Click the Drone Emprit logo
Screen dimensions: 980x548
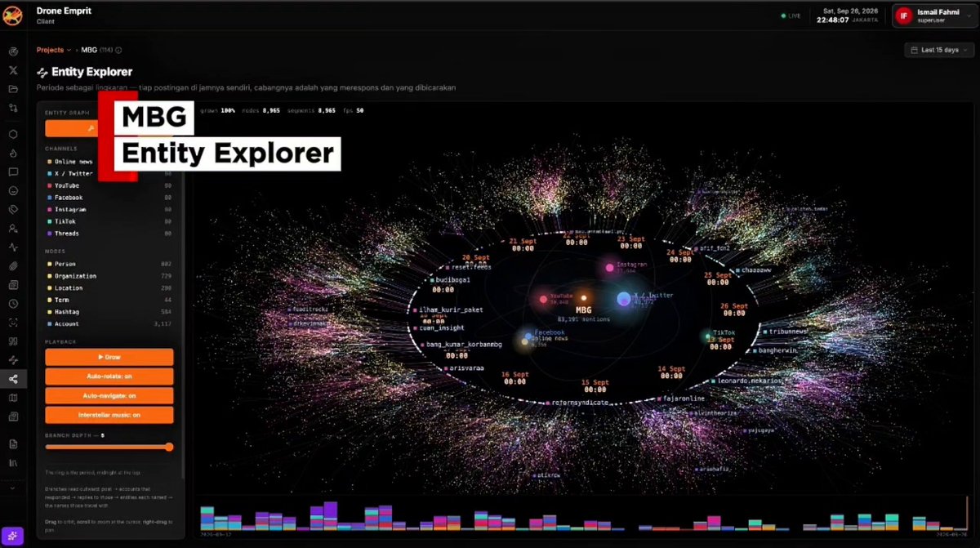click(13, 15)
